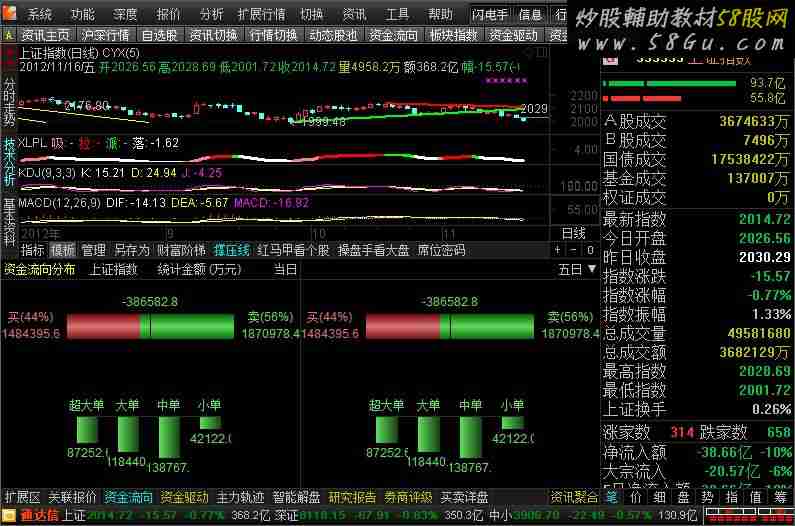Select the 资讯切换 toolbar tab
Viewport: 795px width, 526px height.
click(x=213, y=36)
